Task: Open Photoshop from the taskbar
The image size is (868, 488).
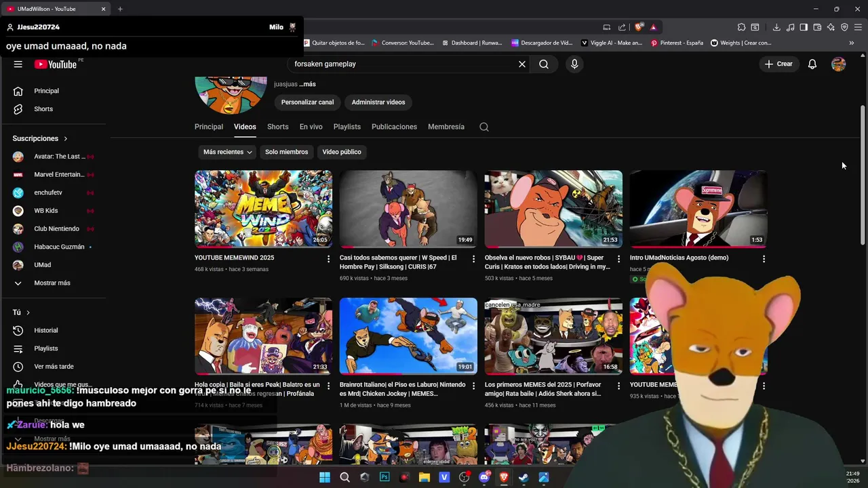Action: (x=384, y=477)
